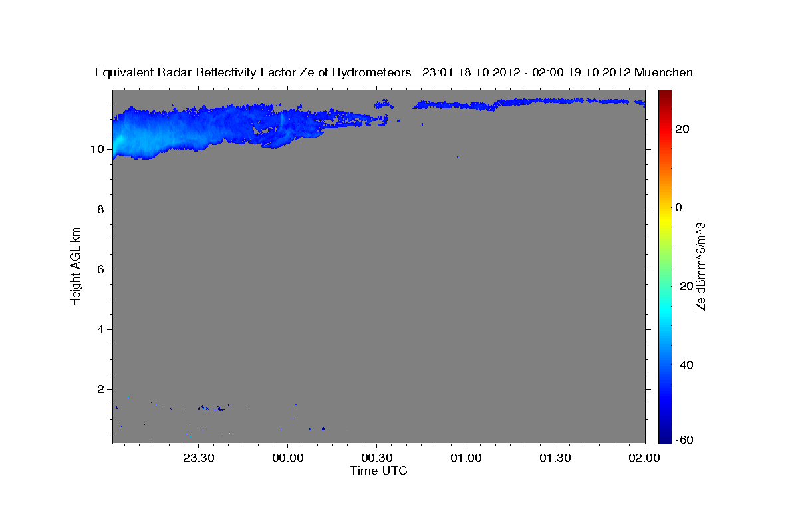This screenshot has width=798, height=532.
Task: Click the '01:30' time tick label
Action: 555,458
